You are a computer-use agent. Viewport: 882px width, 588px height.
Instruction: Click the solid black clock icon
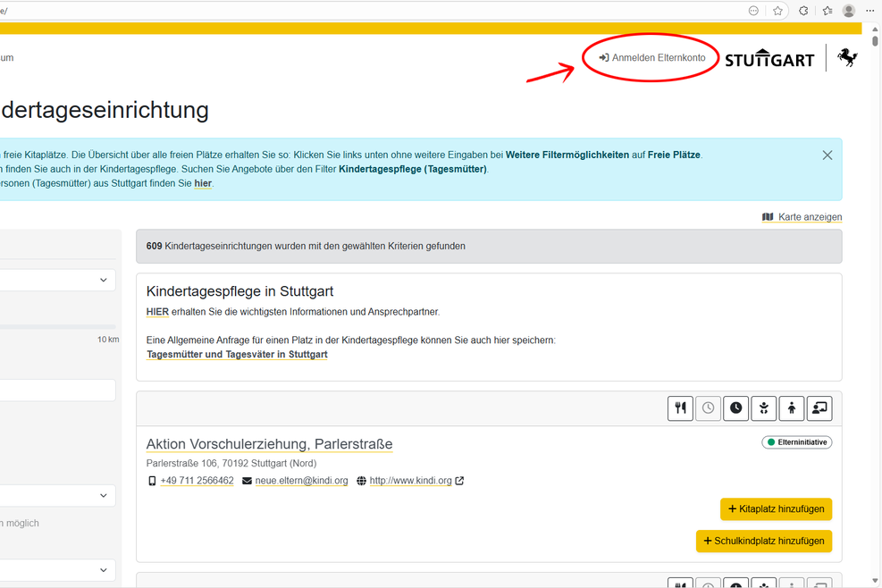pyautogui.click(x=735, y=408)
